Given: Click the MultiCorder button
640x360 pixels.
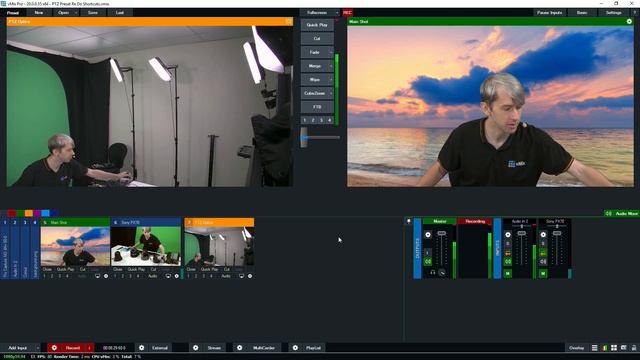Looking at the screenshot, I should click(x=264, y=348).
